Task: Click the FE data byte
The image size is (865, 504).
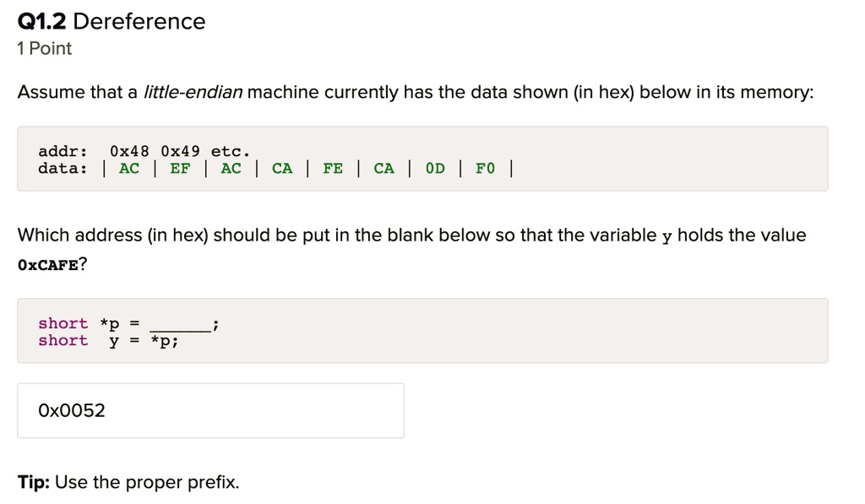Action: click(x=333, y=168)
